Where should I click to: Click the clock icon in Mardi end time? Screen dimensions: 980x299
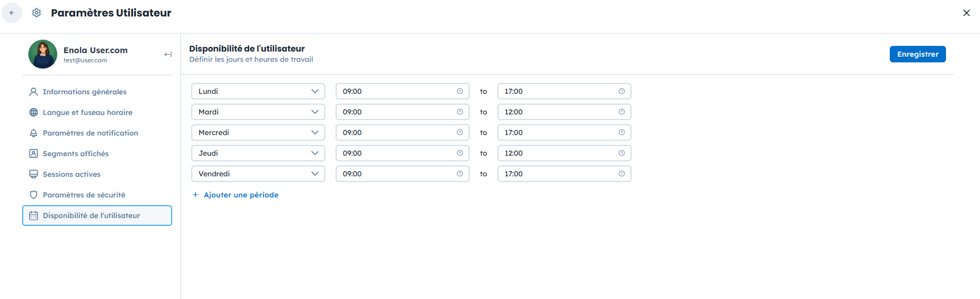click(x=621, y=112)
